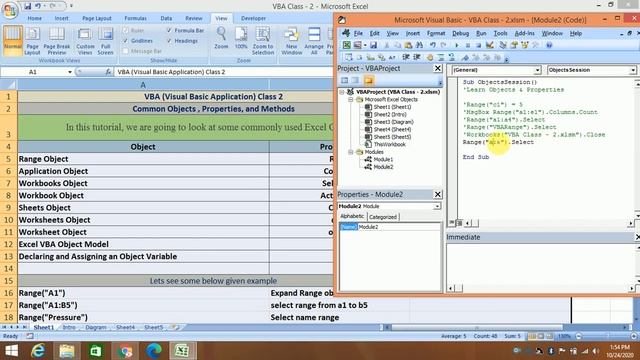Image resolution: width=640 pixels, height=360 pixels.
Task: Collapse the Modules folder node
Action: tap(351, 152)
